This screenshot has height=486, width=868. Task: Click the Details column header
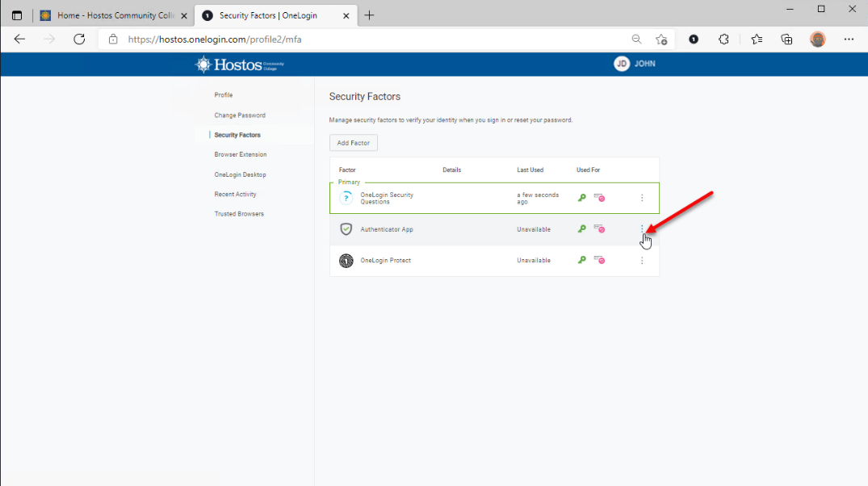451,170
